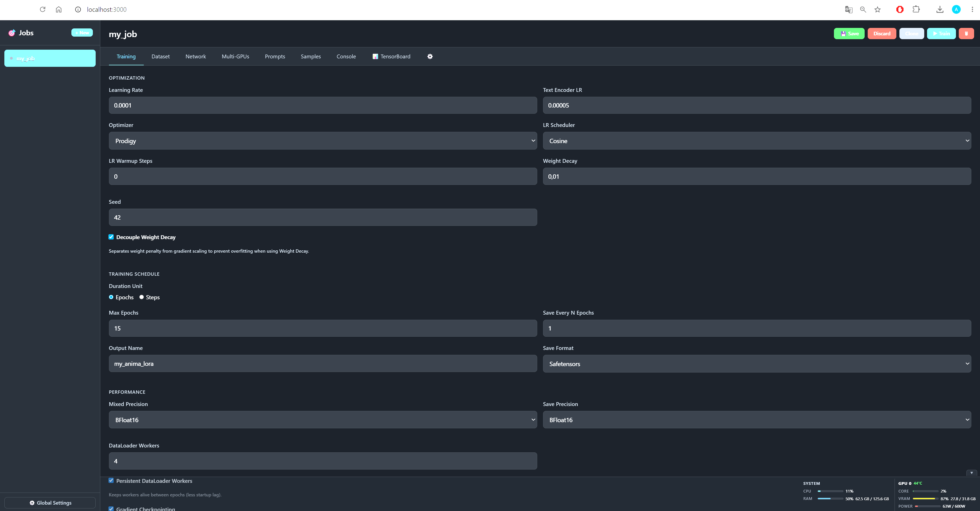Switch to the Samples tab
Screen dimensions: 980x511
point(311,56)
